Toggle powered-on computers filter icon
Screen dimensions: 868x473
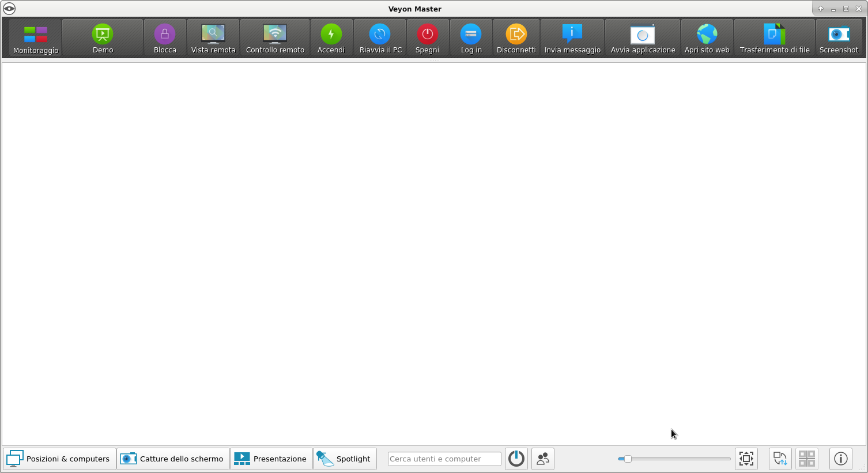pyautogui.click(x=516, y=459)
